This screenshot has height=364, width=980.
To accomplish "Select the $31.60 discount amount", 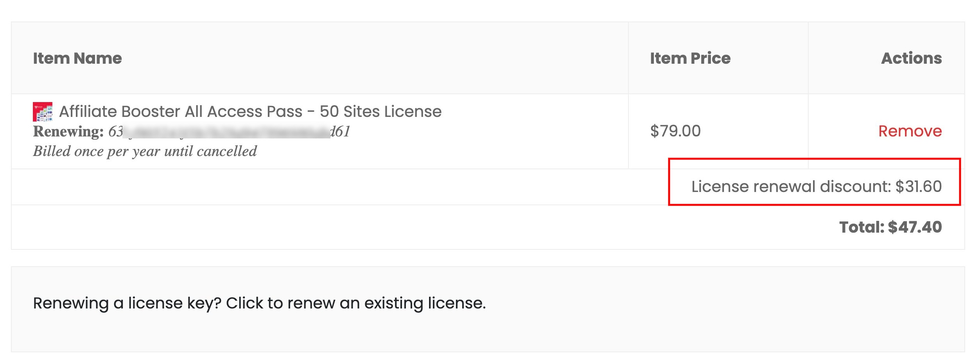I will pos(918,186).
